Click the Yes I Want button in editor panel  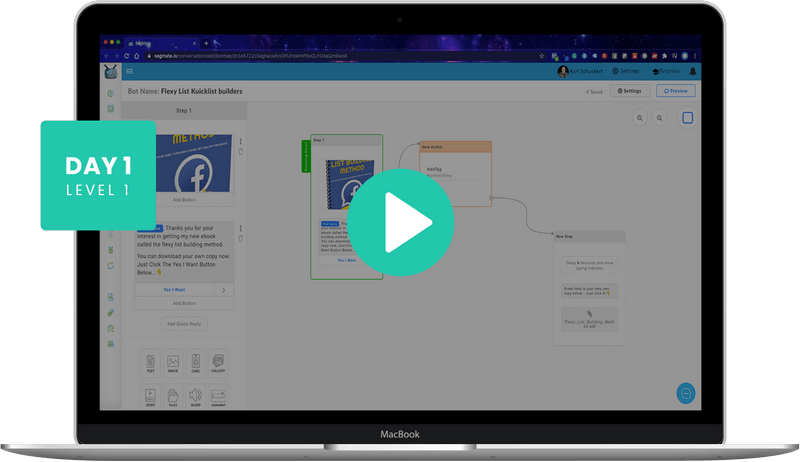click(174, 290)
